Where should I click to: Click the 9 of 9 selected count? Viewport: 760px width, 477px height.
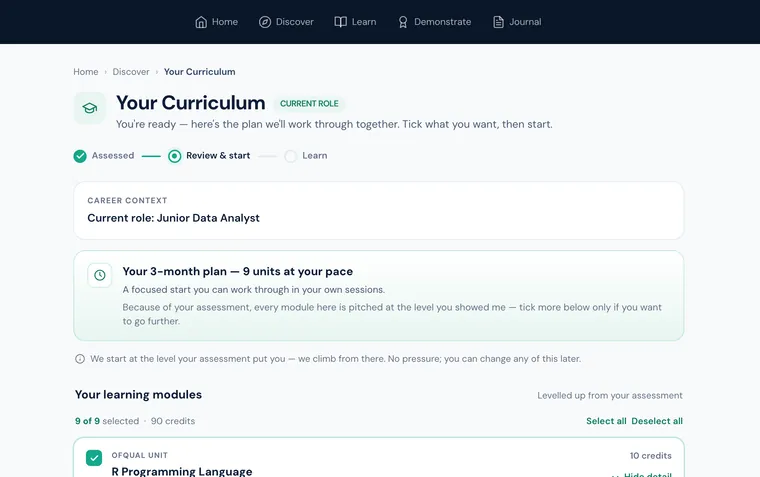point(107,421)
